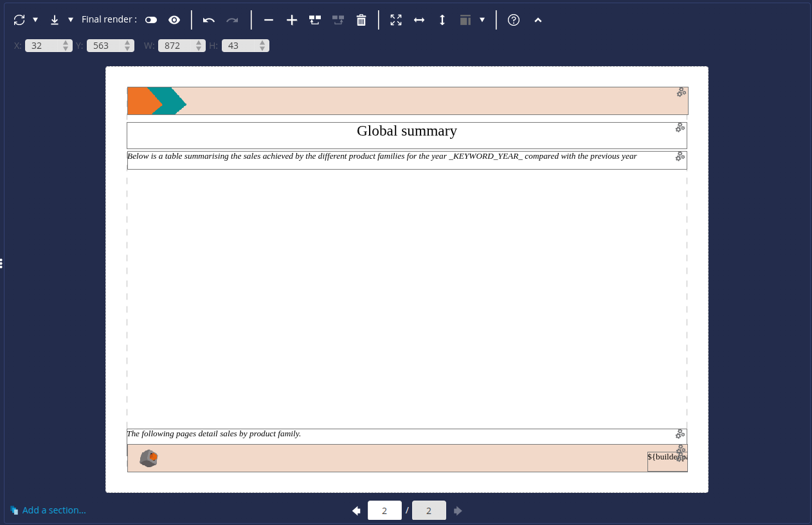
Task: Fit the page to screen
Action: [396, 20]
